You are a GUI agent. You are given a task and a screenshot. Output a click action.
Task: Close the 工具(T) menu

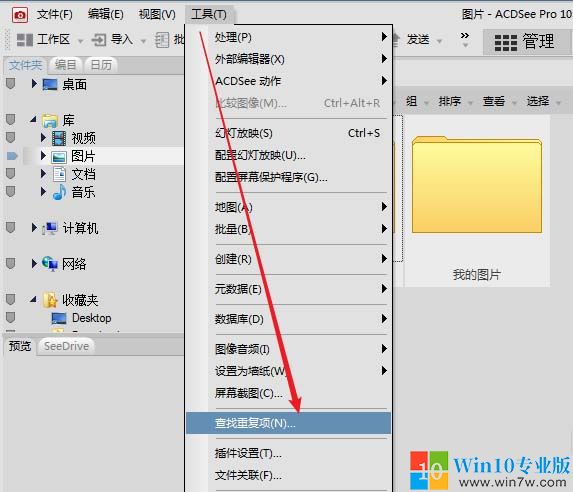[209, 15]
